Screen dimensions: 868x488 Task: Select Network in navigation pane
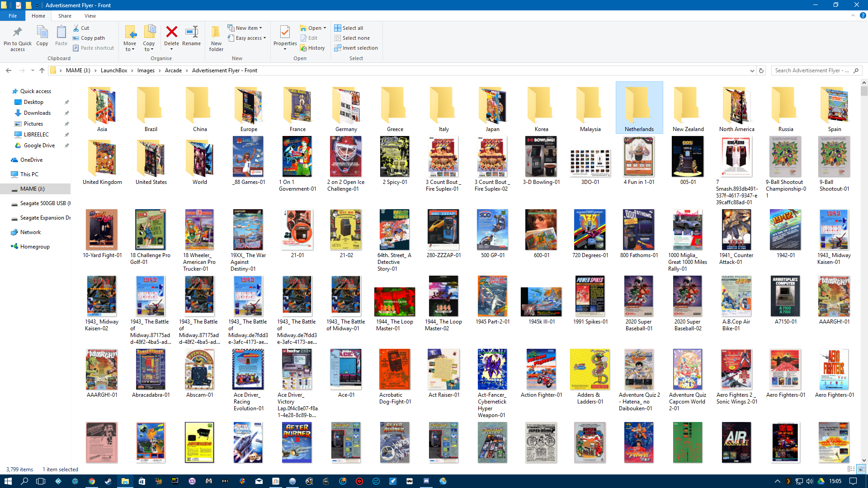click(x=30, y=232)
